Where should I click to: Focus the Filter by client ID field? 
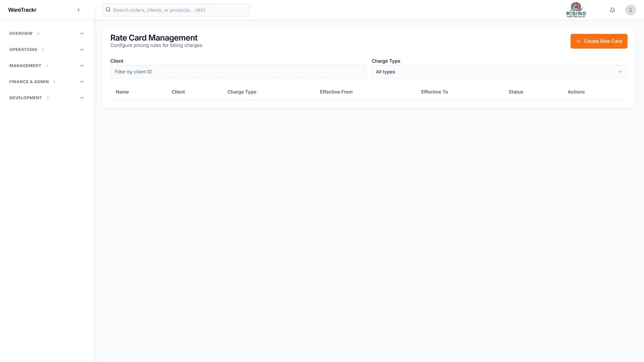[x=238, y=72]
